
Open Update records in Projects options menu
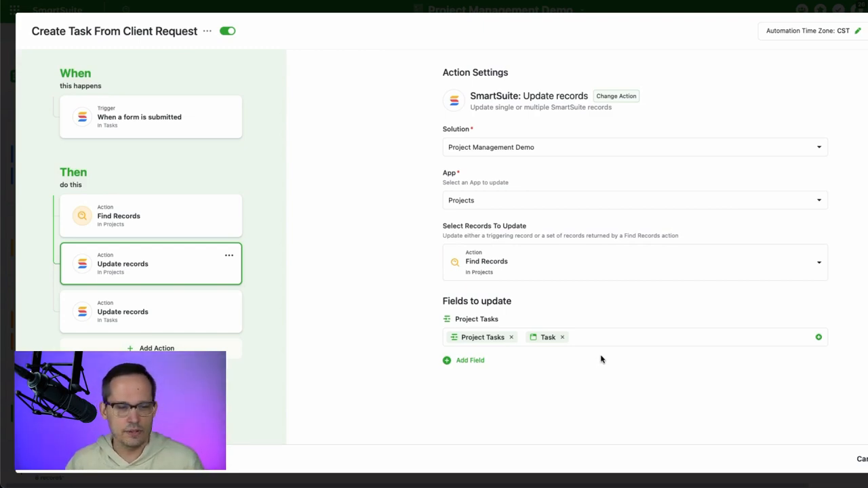pyautogui.click(x=229, y=256)
